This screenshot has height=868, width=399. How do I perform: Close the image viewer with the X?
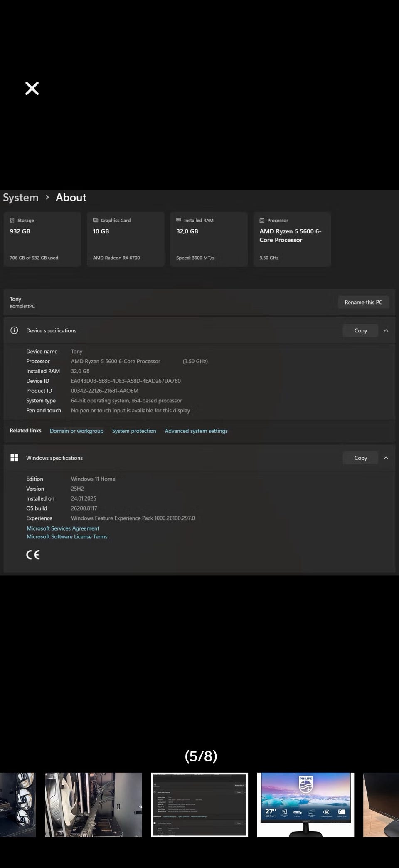coord(32,88)
